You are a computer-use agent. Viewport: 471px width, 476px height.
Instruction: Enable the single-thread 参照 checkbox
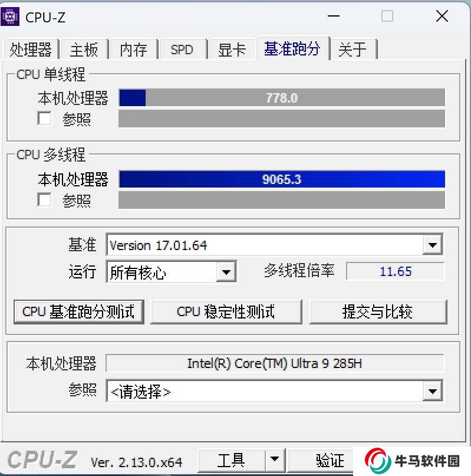[x=44, y=118]
